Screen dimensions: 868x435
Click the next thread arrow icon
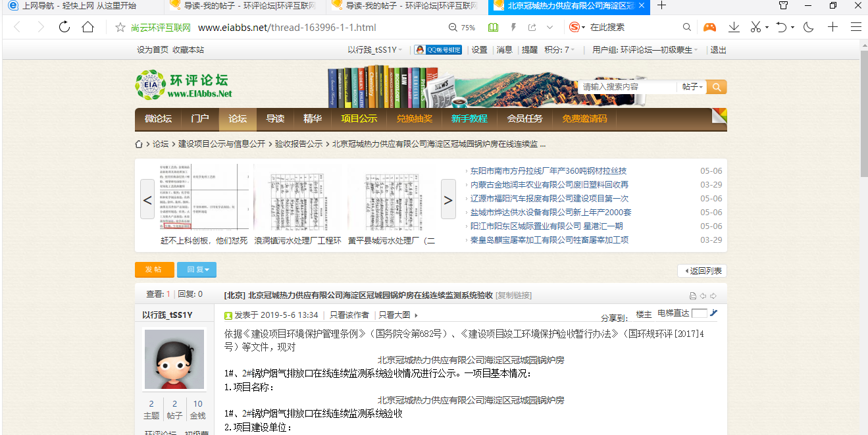(x=713, y=296)
